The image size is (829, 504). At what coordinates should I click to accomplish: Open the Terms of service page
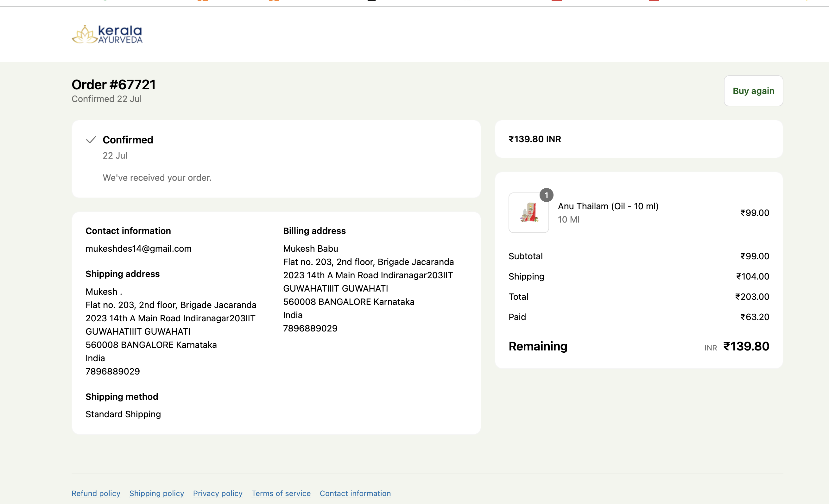pos(281,493)
